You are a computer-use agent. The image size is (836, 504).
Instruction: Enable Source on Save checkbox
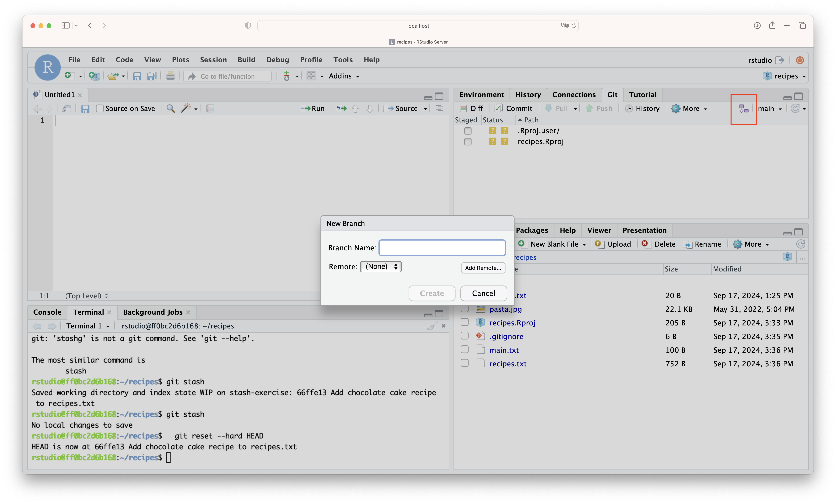tap(100, 109)
